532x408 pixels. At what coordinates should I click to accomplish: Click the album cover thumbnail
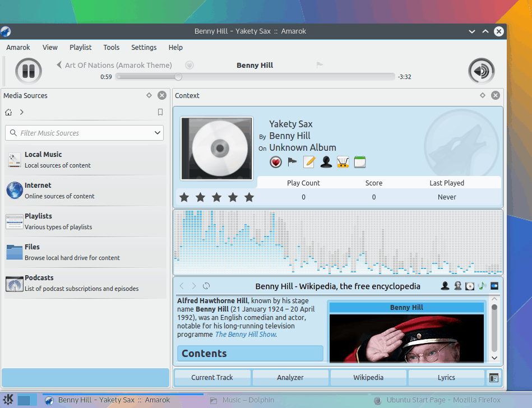click(x=217, y=149)
